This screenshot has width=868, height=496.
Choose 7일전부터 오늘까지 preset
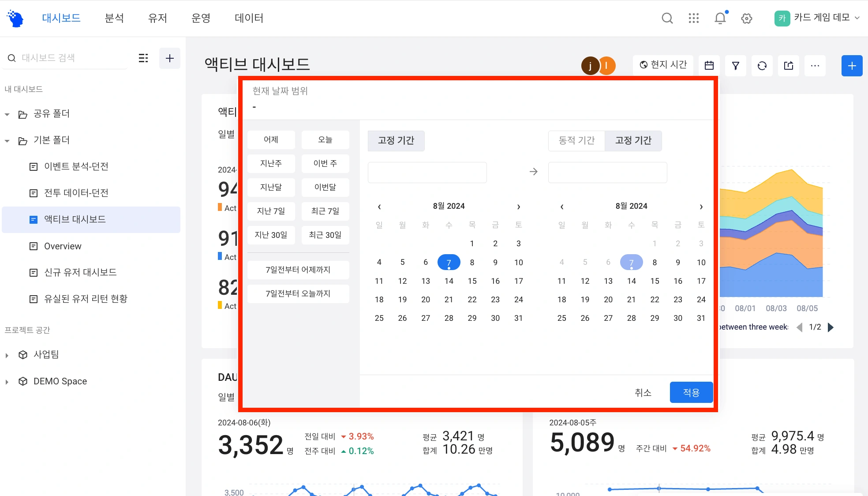pyautogui.click(x=298, y=294)
